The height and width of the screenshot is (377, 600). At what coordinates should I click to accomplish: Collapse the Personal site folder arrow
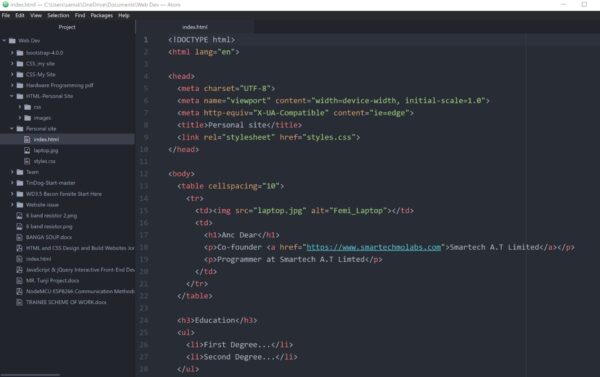pyautogui.click(x=12, y=129)
